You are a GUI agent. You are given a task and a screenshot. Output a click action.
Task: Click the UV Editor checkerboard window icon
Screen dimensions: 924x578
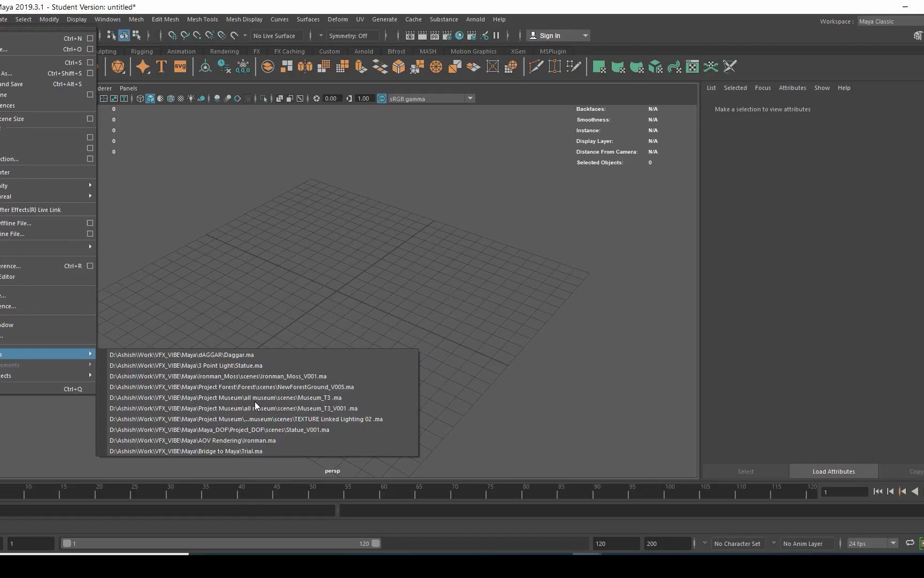[x=692, y=67]
